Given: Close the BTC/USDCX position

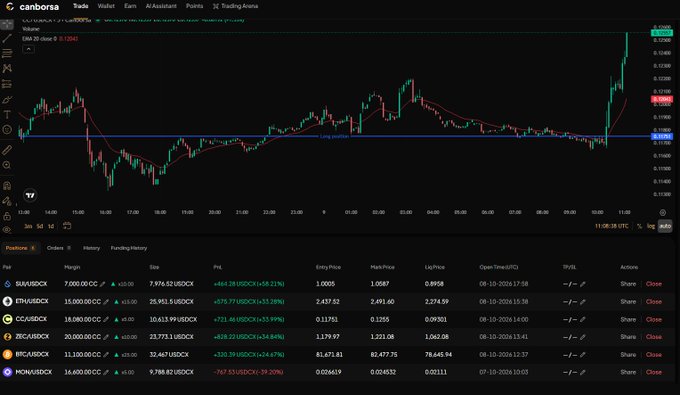Looking at the screenshot, I should 654,355.
